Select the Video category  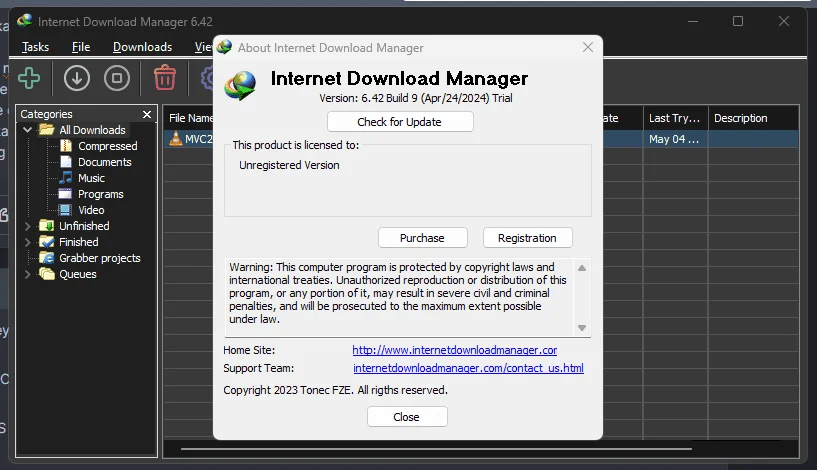(x=91, y=210)
